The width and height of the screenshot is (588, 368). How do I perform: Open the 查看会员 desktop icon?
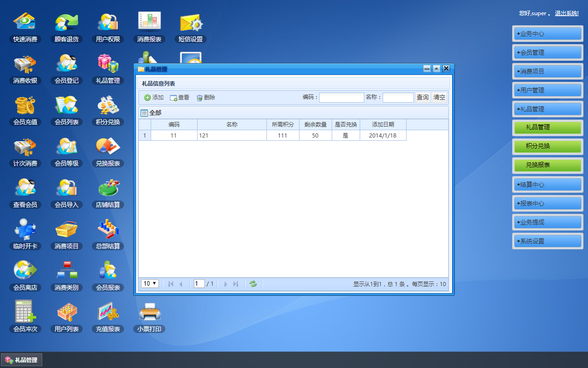pos(25,193)
